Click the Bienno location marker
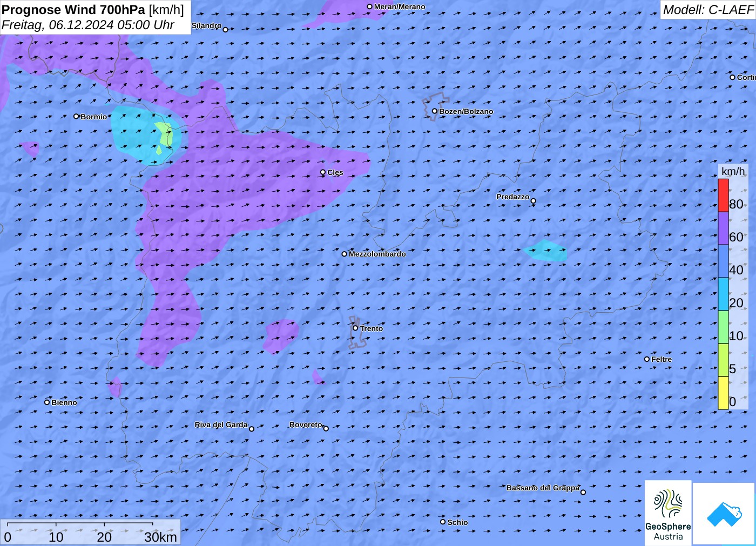The width and height of the screenshot is (756, 546). (x=47, y=402)
